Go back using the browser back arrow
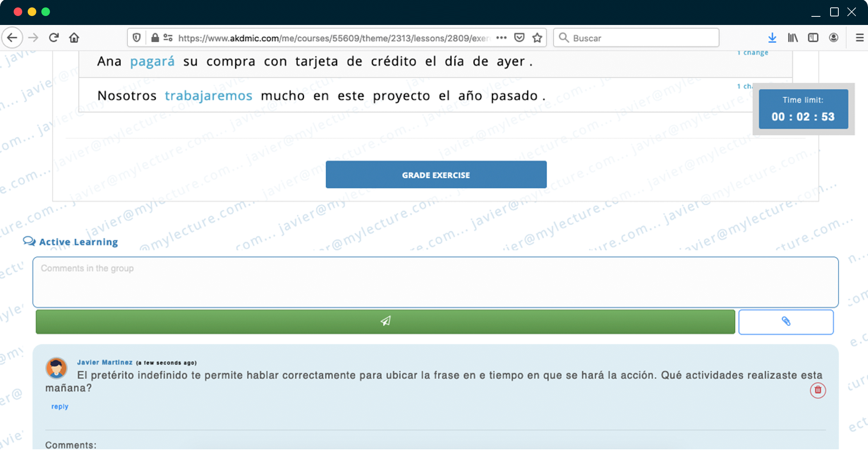This screenshot has height=461, width=868. pyautogui.click(x=12, y=37)
